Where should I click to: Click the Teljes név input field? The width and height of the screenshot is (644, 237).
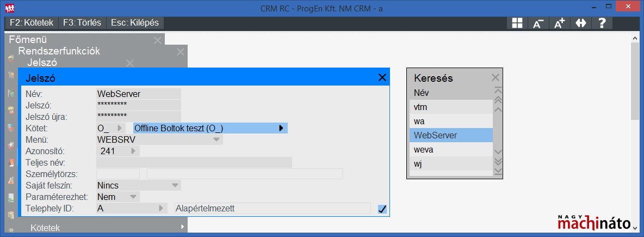pos(194,162)
